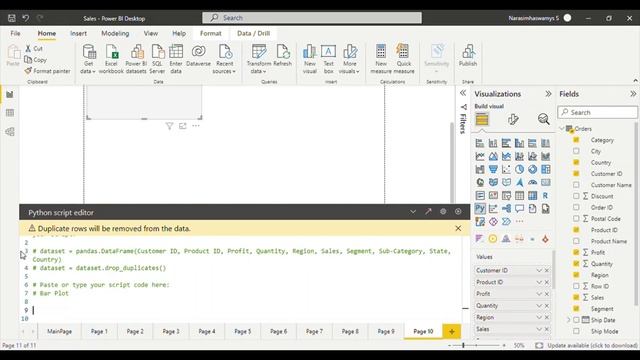Screen dimensions: 640x360
Task: Select the R script visual icon
Action: click(545, 196)
